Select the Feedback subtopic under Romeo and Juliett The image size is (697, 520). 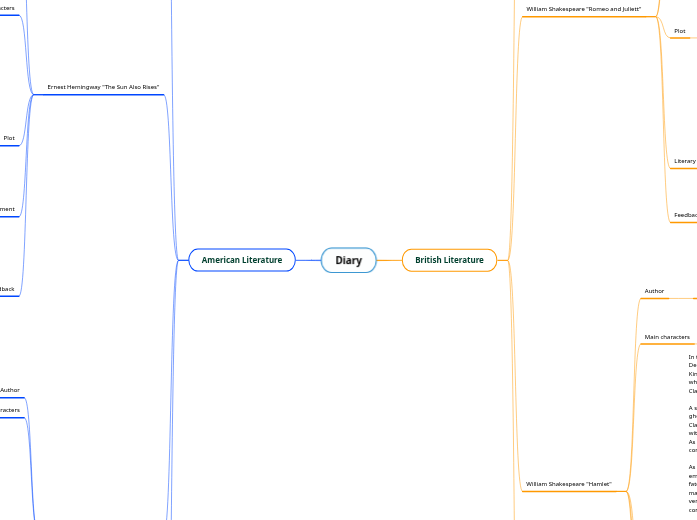[x=685, y=215]
